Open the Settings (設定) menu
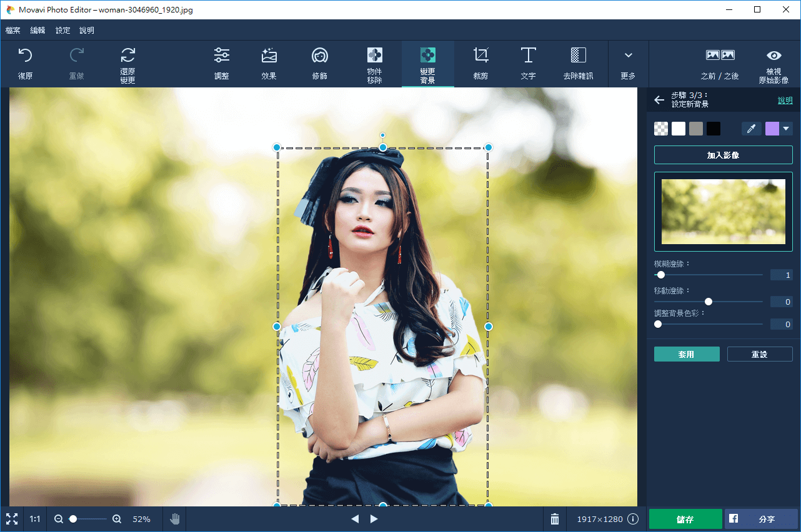Screen dimensions: 801x532 point(62,31)
